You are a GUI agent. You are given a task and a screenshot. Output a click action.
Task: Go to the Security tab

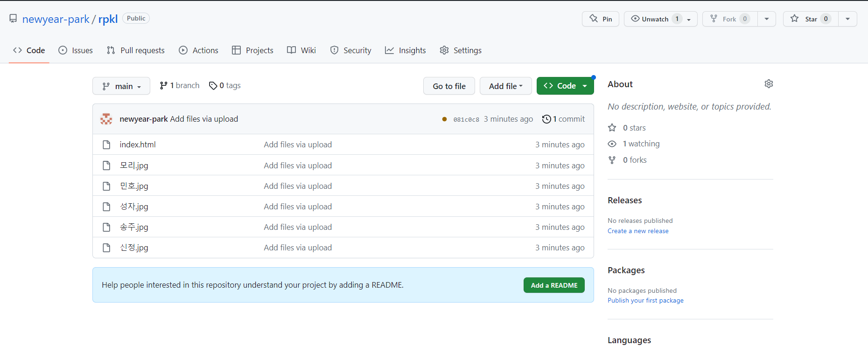pyautogui.click(x=350, y=50)
